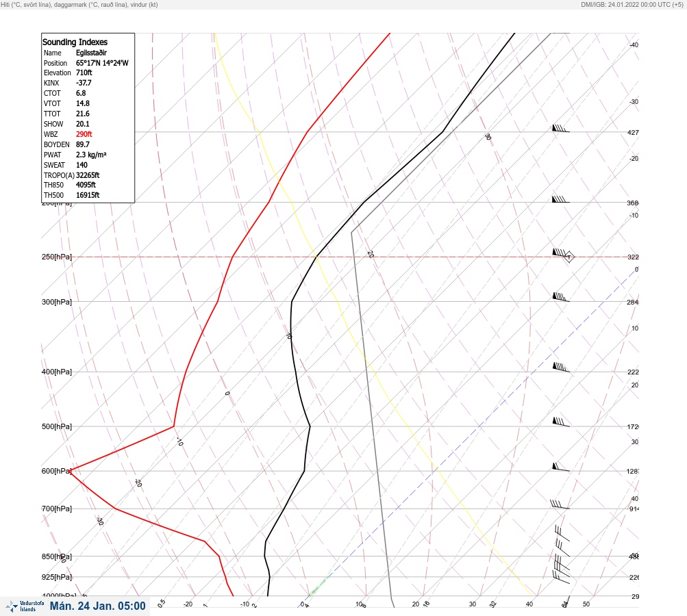Viewport: 687px width, 616px height.
Task: Click the CTOT value '6.8'
Action: [81, 93]
